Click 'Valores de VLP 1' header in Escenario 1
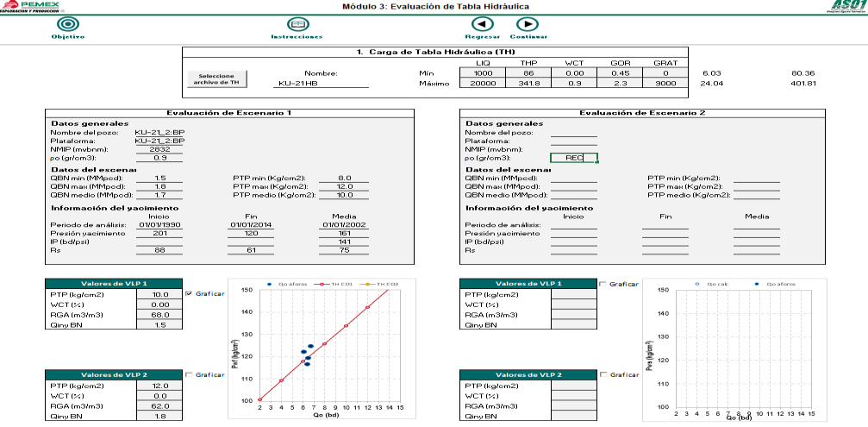The width and height of the screenshot is (868, 427). point(114,284)
